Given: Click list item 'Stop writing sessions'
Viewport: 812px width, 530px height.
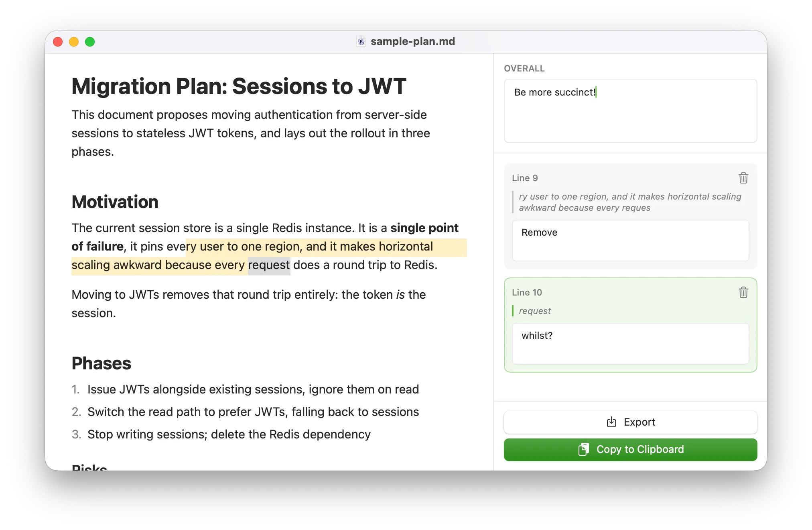Looking at the screenshot, I should 229,434.
